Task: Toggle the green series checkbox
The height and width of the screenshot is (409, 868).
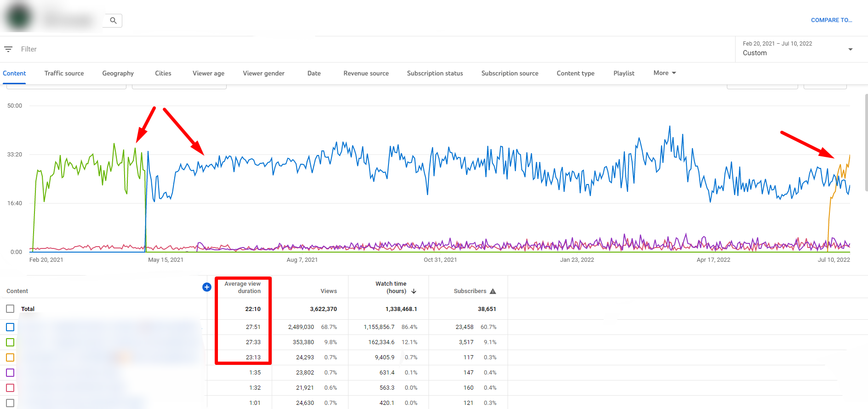Action: (x=10, y=342)
